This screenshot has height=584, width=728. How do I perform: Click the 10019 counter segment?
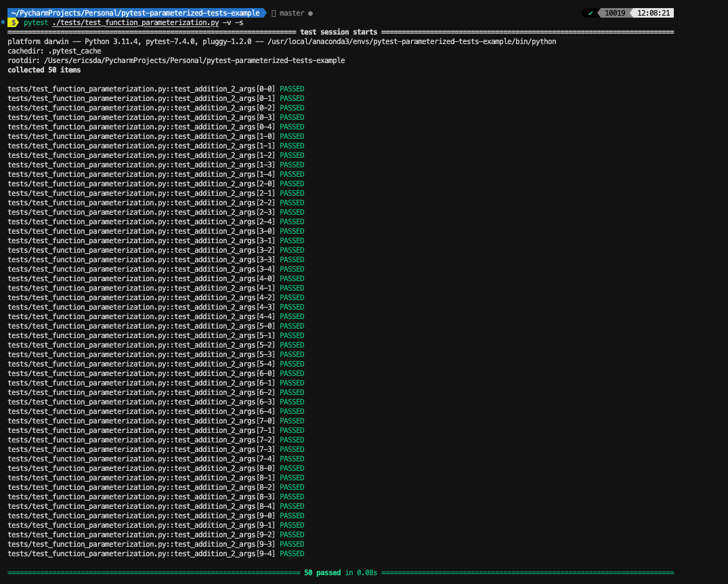pos(615,12)
